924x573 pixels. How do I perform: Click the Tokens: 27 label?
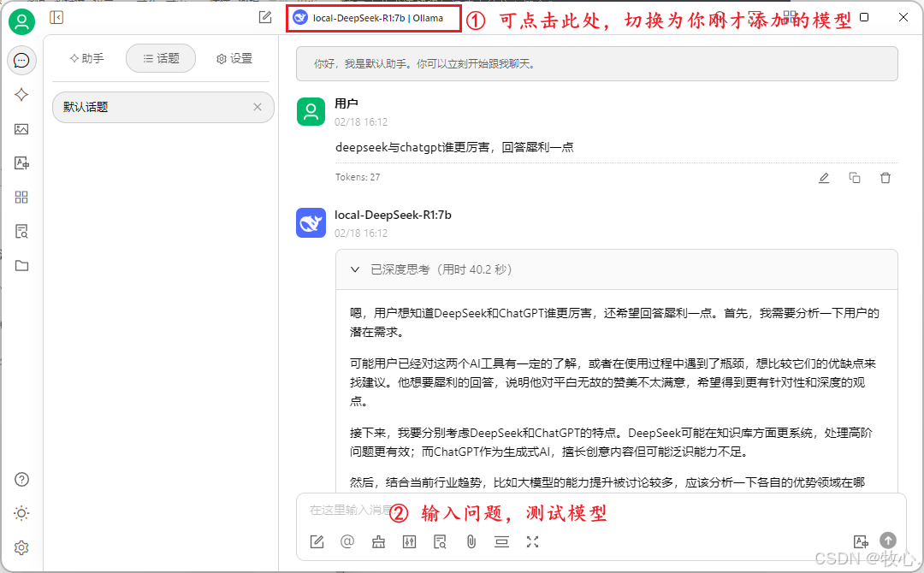pos(358,177)
